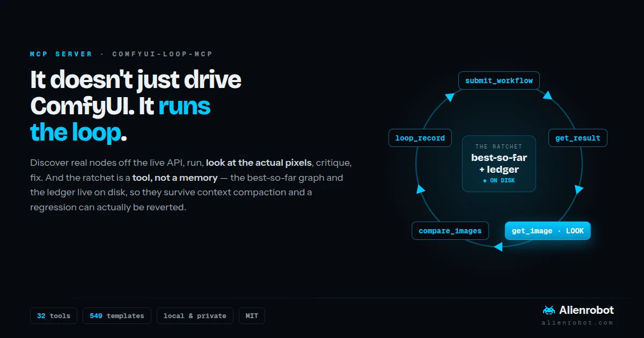Viewport: 644px width, 338px height.
Task: Click the highlighted get_image · LOOK node
Action: click(x=547, y=231)
